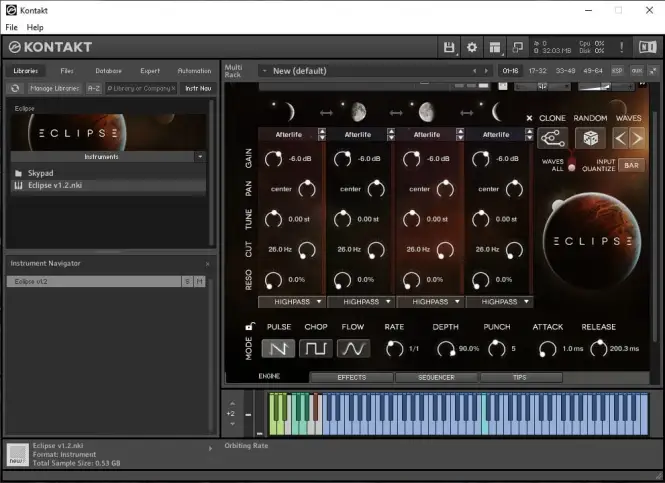Select the Pulse sawtooth mode icon
The image size is (665, 483).
(278, 349)
